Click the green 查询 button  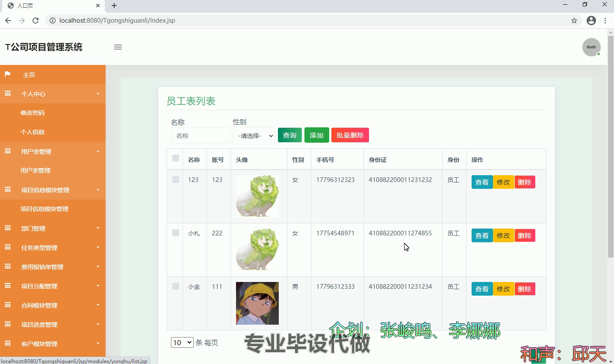pos(290,135)
